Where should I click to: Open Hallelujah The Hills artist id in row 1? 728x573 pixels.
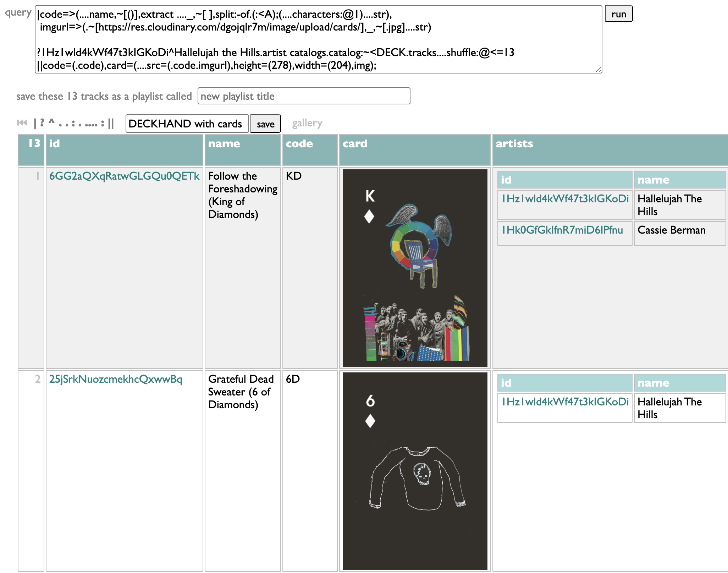(565, 198)
